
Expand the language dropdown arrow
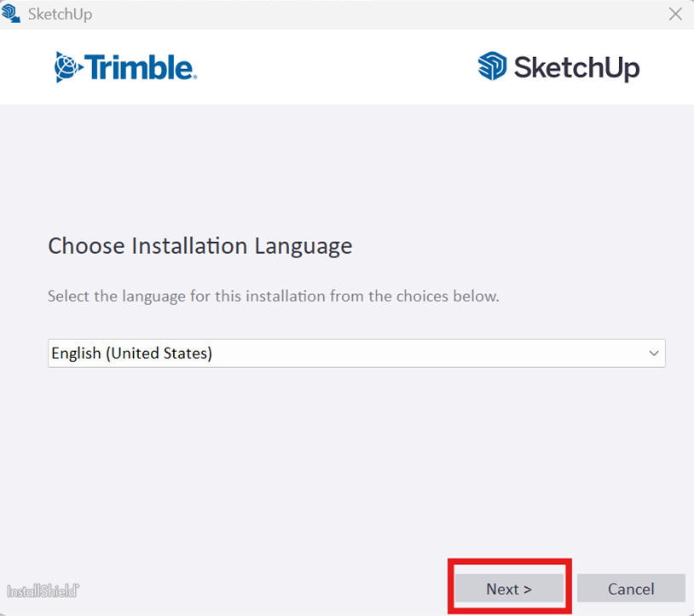pyautogui.click(x=654, y=353)
